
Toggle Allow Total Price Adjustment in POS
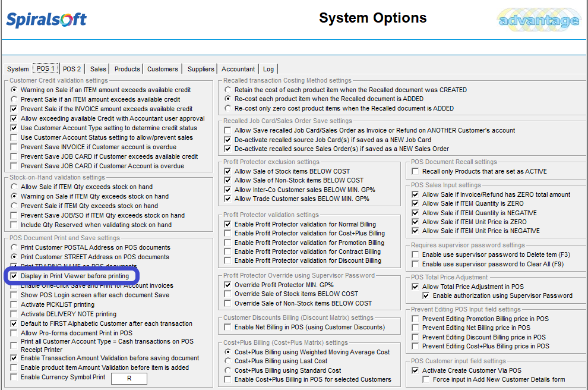[x=415, y=287]
